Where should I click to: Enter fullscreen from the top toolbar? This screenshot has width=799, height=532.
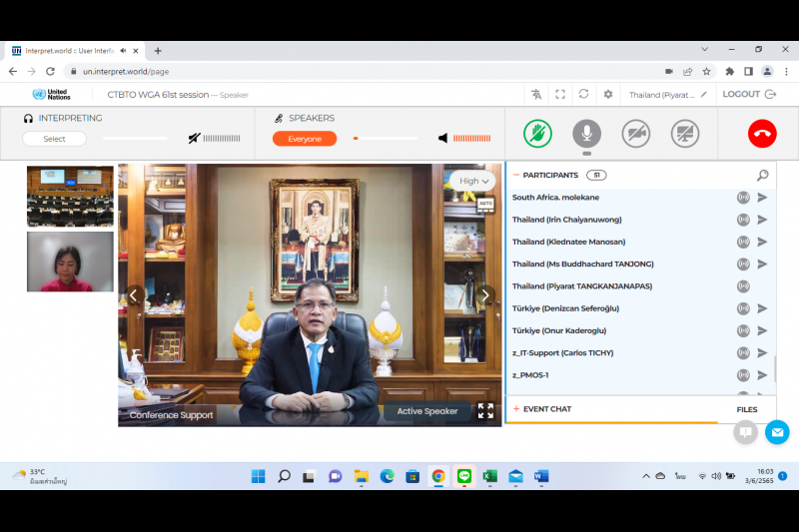coord(560,95)
